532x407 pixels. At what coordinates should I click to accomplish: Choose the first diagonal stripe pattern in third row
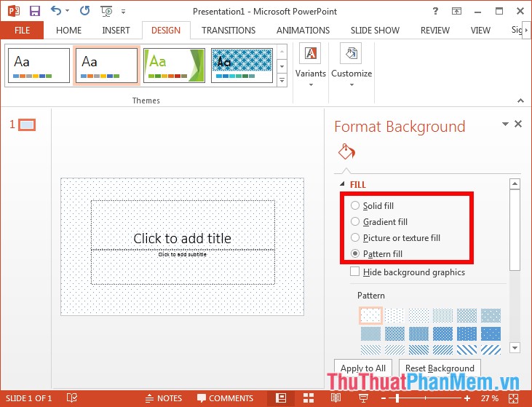coord(370,349)
